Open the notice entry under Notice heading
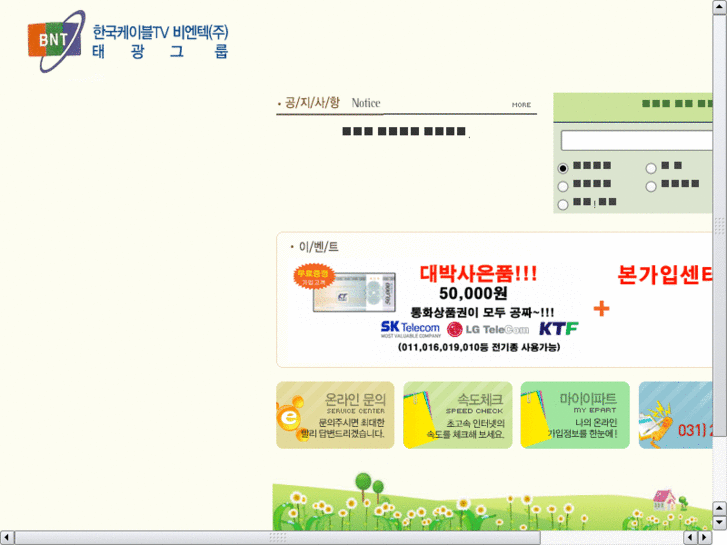This screenshot has height=545, width=727. pyautogui.click(x=404, y=131)
